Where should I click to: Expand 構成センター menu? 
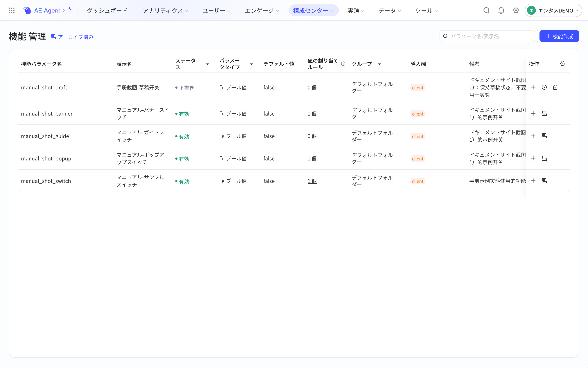pyautogui.click(x=313, y=11)
